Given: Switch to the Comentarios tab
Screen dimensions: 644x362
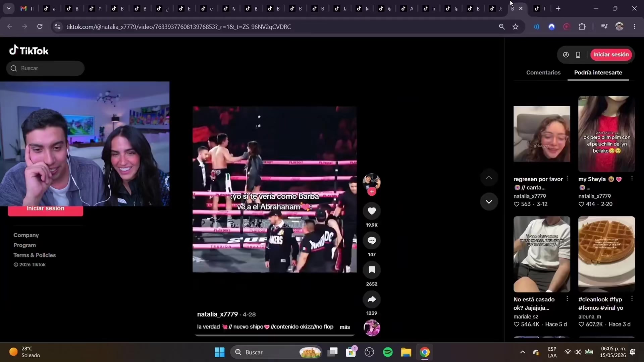Looking at the screenshot, I should tap(543, 72).
